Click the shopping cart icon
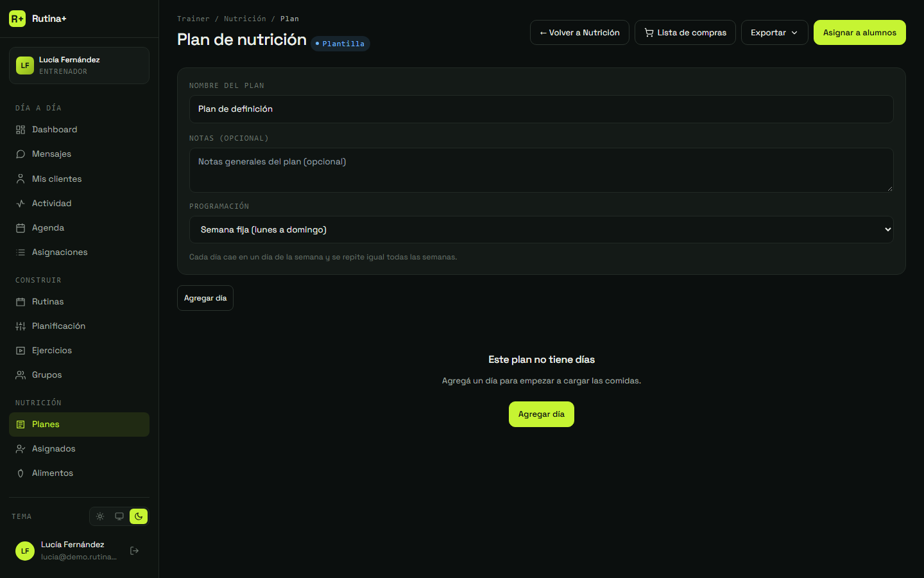Screen dimensions: 924x578 pos(649,33)
